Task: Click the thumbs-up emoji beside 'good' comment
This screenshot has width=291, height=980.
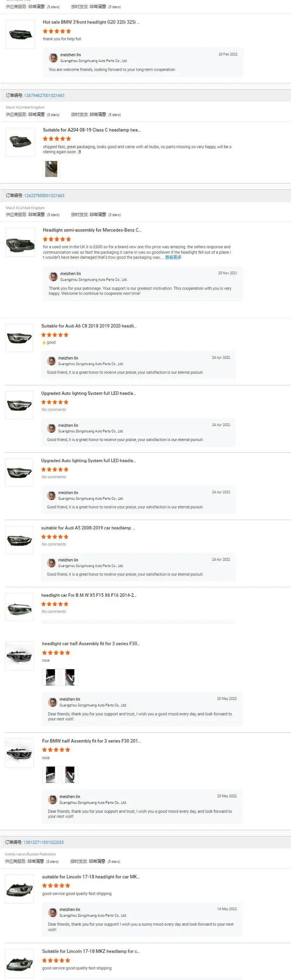Action: coord(44,343)
